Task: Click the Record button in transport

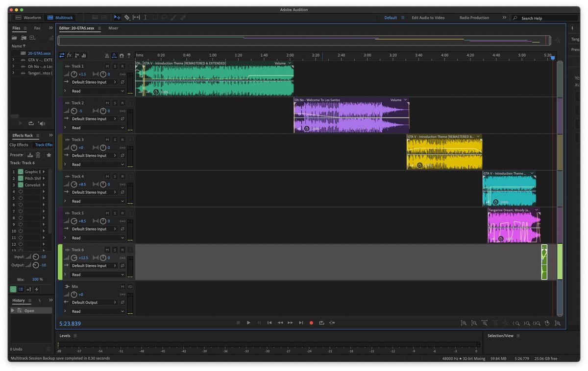Action: coord(311,323)
